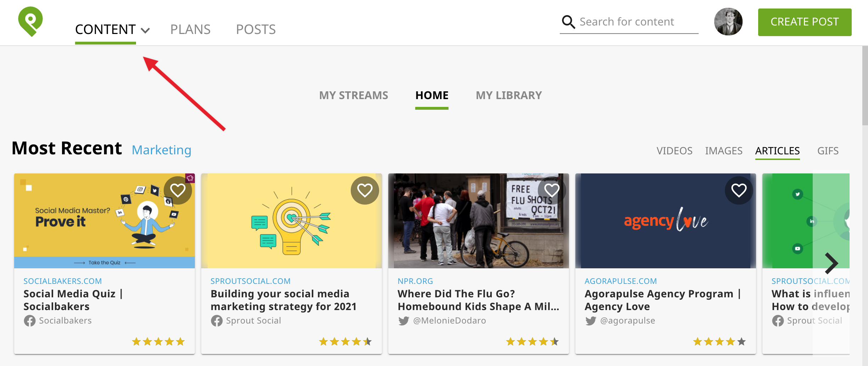Expand the CONTENT dropdown arrow
Image resolution: width=868 pixels, height=366 pixels.
pos(145,30)
